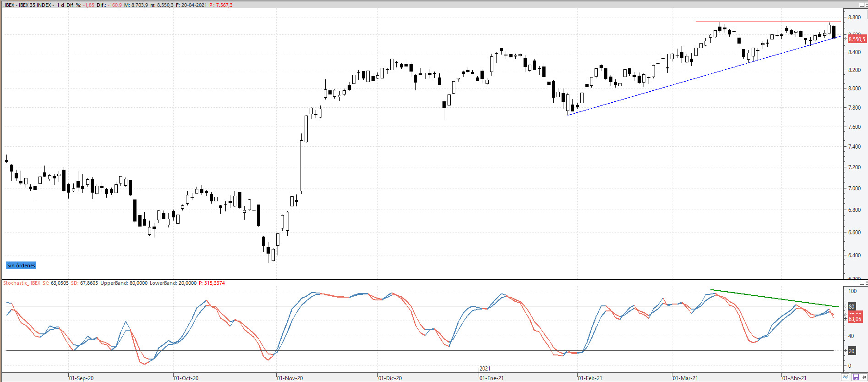This screenshot has height=382, width=868.
Task: Click the zigzag indicator icon at bottom right
Action: coord(846,377)
